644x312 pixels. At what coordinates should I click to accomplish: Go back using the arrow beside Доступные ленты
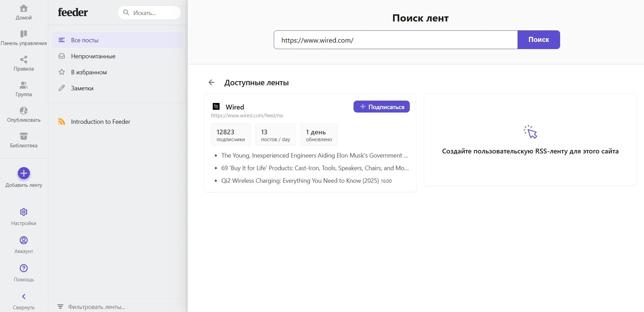tap(211, 82)
